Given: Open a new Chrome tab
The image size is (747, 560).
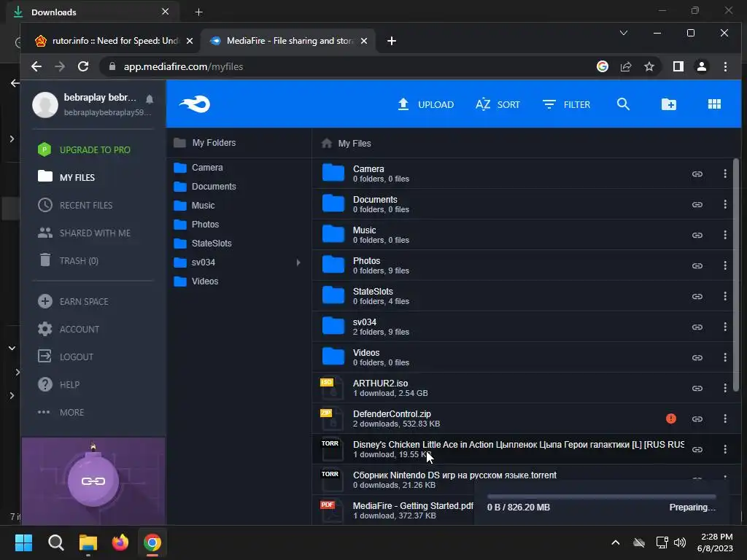Looking at the screenshot, I should pyautogui.click(x=392, y=41).
